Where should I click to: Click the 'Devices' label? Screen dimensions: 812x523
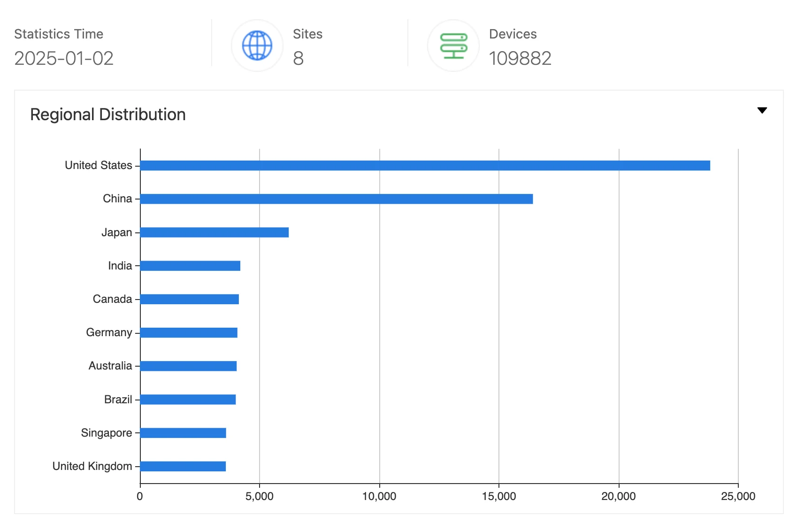(x=513, y=34)
